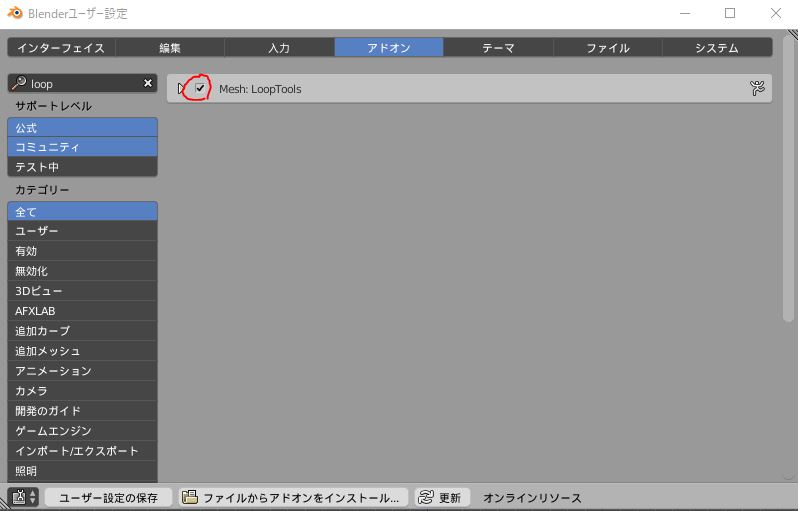Select the 全て category
The image size is (798, 511).
[82, 211]
